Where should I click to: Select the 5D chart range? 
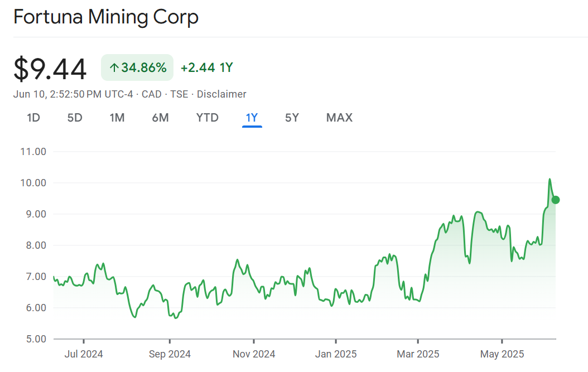coord(75,118)
